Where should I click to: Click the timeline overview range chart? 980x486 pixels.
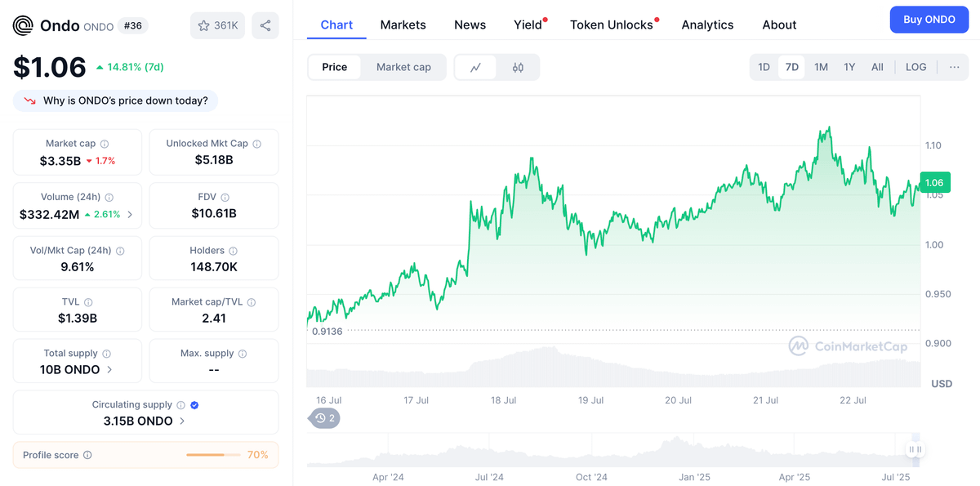(614, 451)
